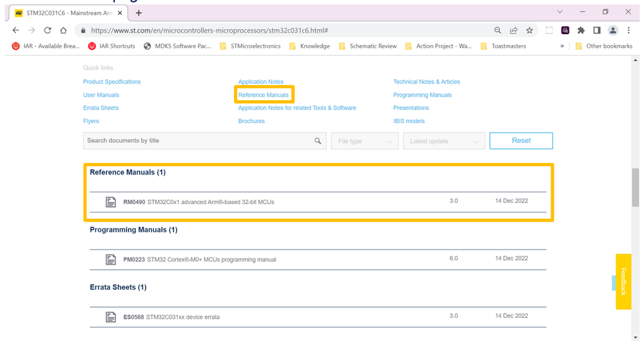
Task: Bookmark this page with the star
Action: pos(529,30)
